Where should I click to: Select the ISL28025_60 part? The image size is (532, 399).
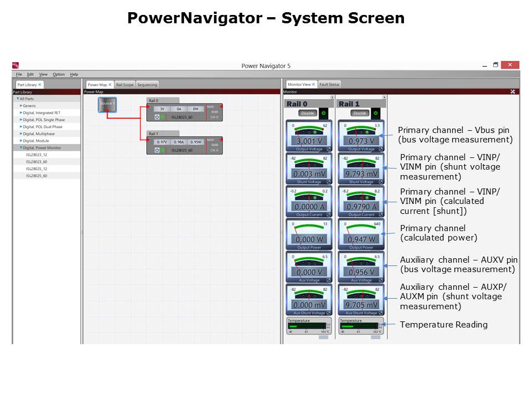37,176
